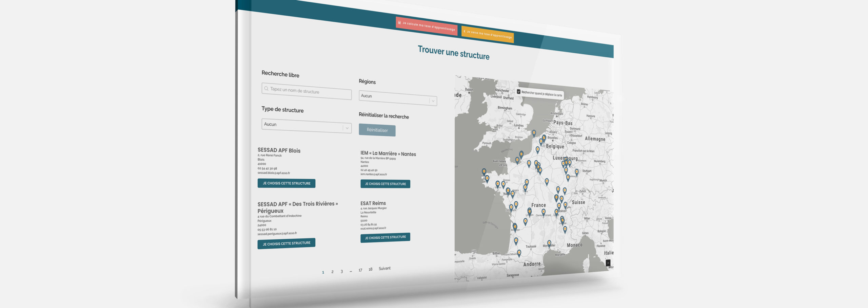
Task: Click the map pin near Toulouse
Action: [x=516, y=241]
